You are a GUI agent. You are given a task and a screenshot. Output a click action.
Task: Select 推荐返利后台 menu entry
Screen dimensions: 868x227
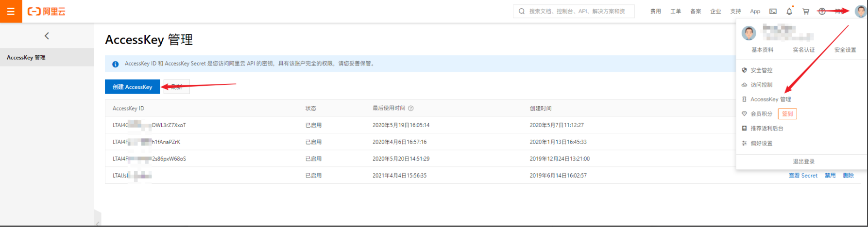point(766,129)
